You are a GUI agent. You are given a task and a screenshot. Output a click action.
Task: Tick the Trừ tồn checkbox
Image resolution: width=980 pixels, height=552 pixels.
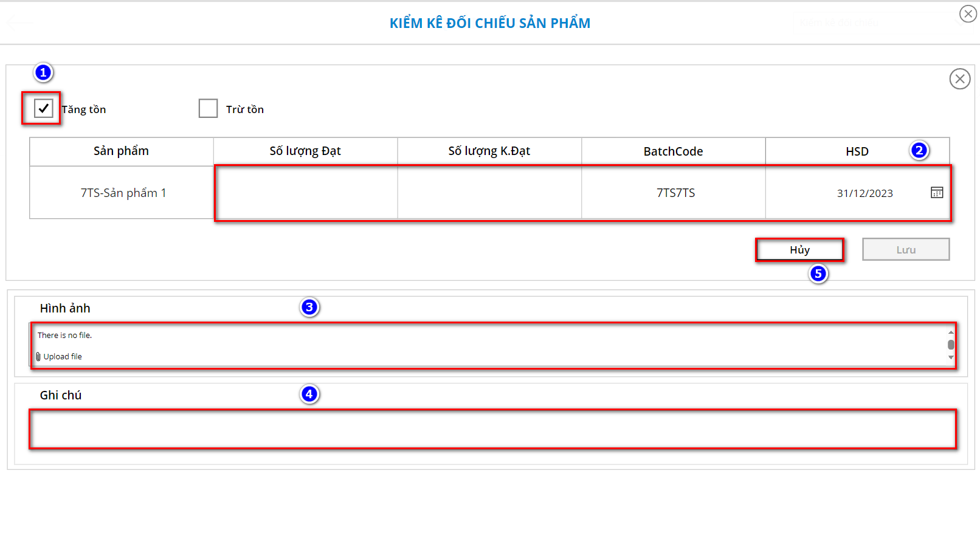208,108
